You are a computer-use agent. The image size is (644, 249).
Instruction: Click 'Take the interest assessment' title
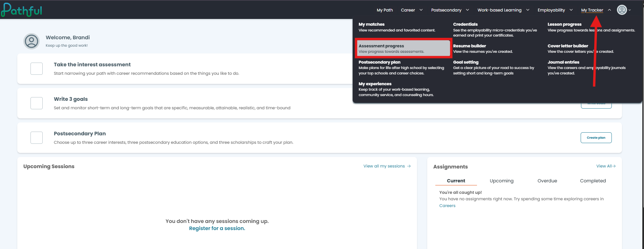(x=92, y=65)
